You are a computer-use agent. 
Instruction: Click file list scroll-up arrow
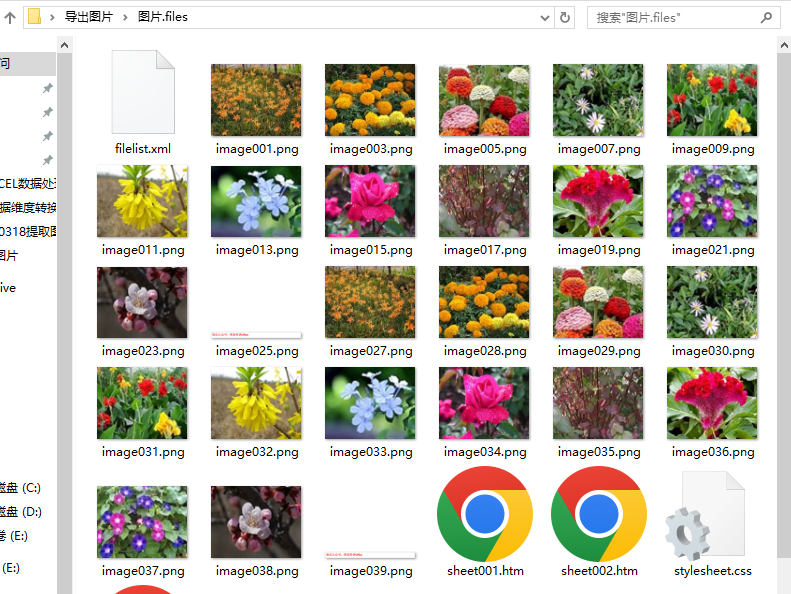[x=784, y=45]
